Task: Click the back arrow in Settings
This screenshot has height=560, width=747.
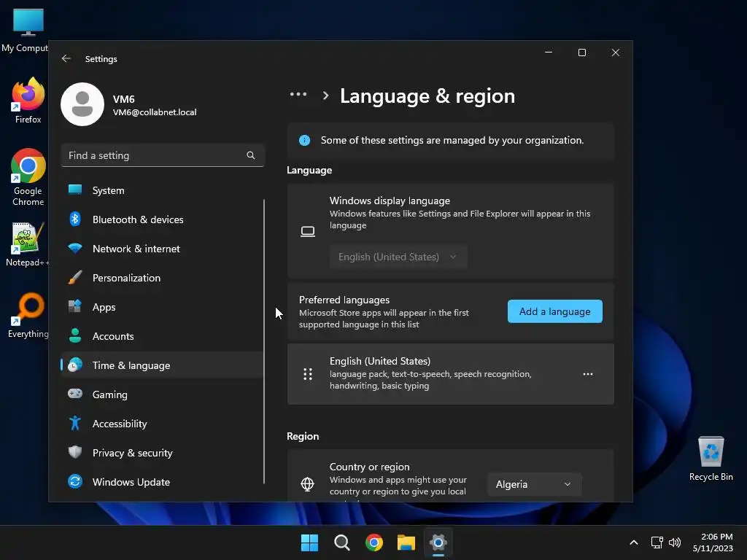Action: 66,58
